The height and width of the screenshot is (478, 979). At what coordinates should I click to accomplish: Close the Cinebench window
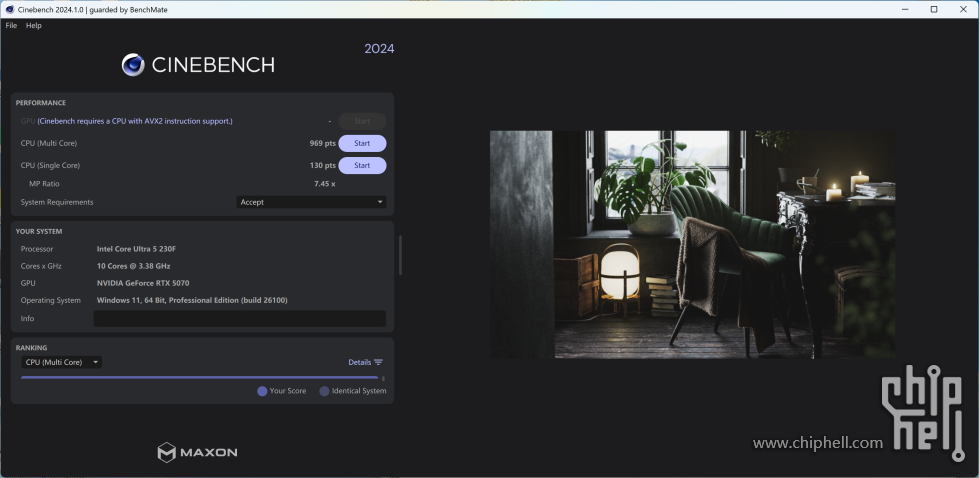(963, 9)
